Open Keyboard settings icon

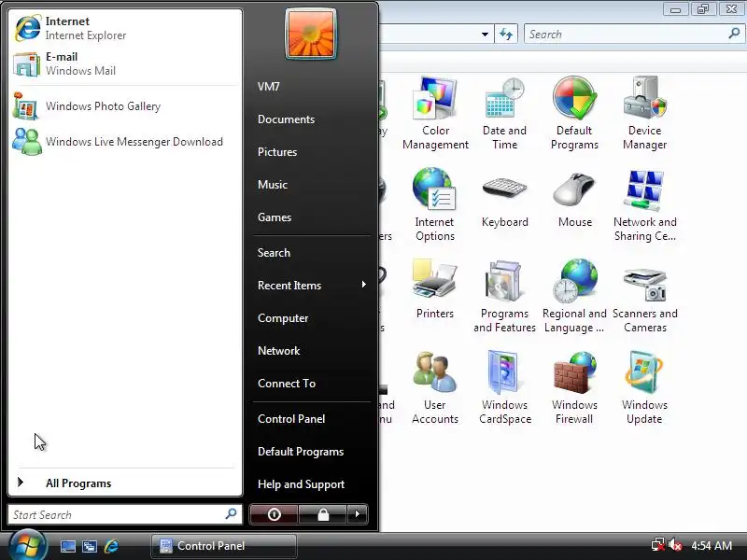coord(504,201)
